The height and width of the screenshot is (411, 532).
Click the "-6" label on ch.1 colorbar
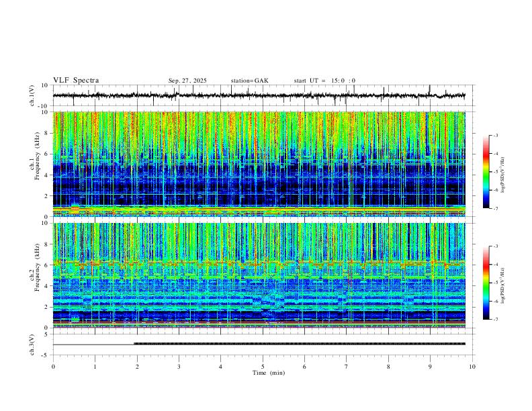496,190
